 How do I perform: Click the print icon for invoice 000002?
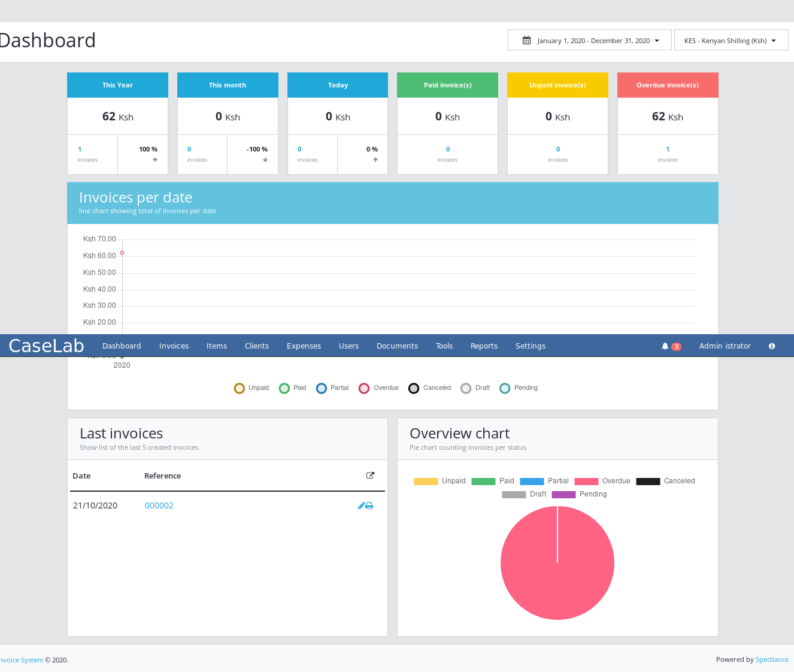369,505
